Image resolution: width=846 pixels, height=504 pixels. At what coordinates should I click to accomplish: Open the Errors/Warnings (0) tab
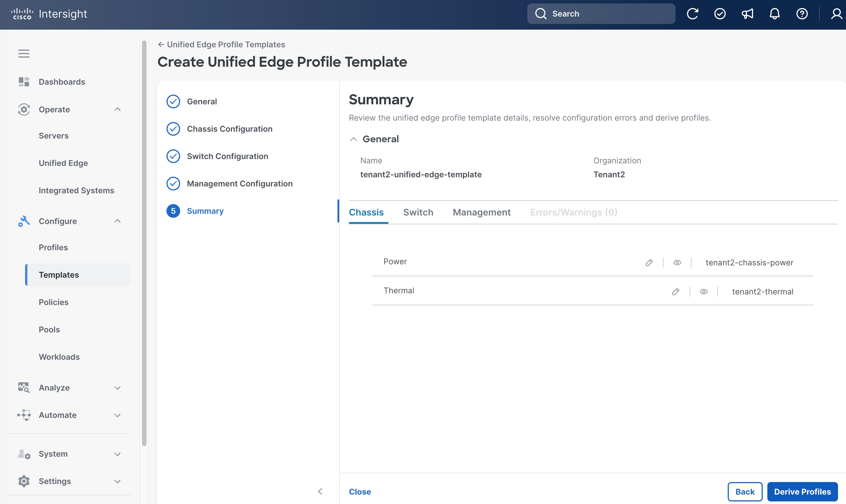point(574,212)
